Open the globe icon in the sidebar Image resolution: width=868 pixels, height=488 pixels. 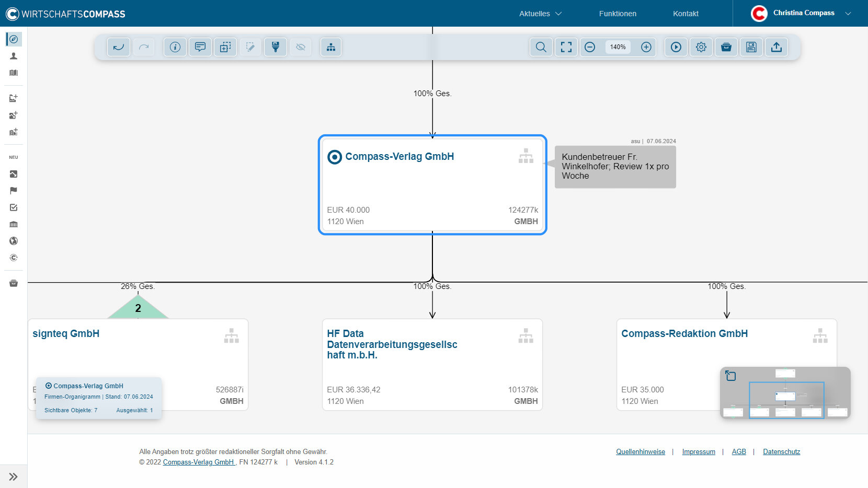point(14,241)
